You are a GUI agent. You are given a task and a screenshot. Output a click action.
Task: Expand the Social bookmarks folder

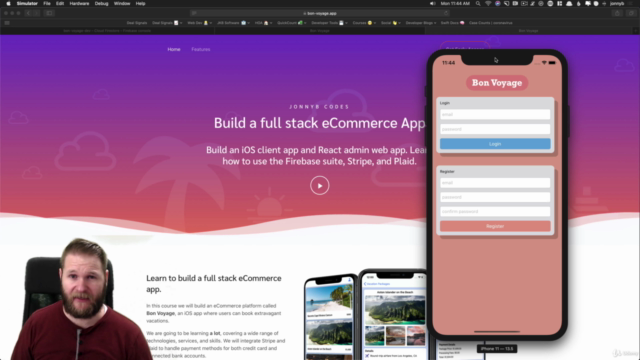coord(391,23)
